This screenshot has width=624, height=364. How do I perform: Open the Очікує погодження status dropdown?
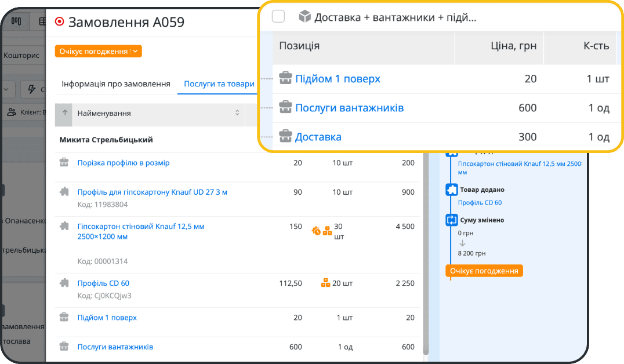pos(96,51)
